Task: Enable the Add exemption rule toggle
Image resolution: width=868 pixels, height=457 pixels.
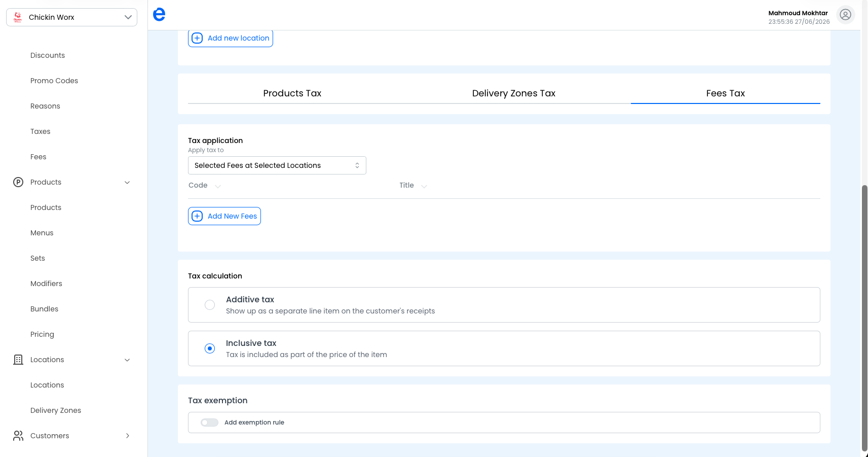Action: coord(209,423)
